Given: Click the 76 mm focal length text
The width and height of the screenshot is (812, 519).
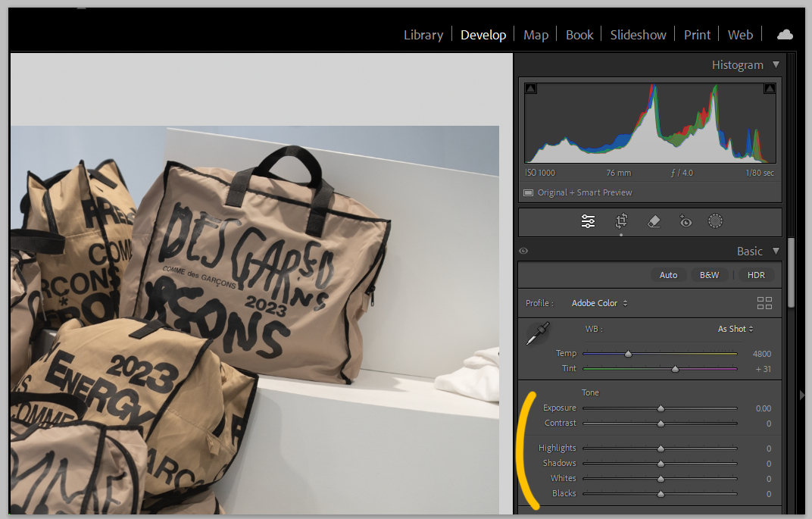Looking at the screenshot, I should 618,173.
